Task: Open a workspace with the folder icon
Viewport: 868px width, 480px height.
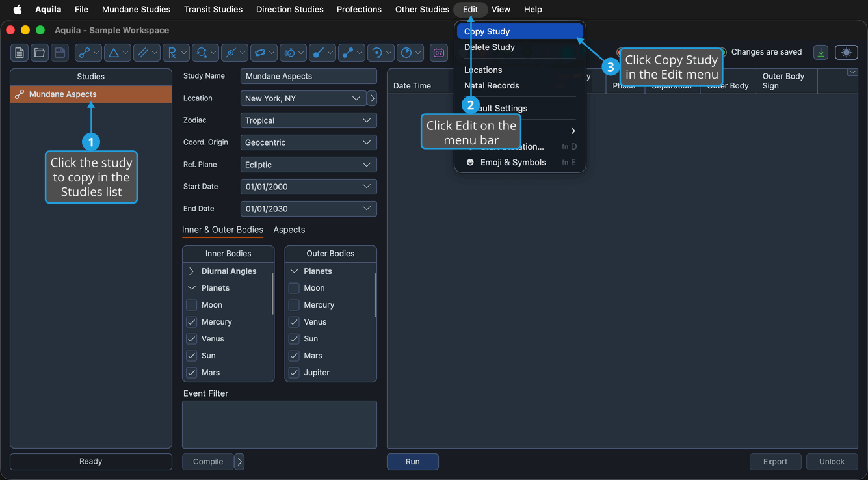Action: click(x=40, y=53)
